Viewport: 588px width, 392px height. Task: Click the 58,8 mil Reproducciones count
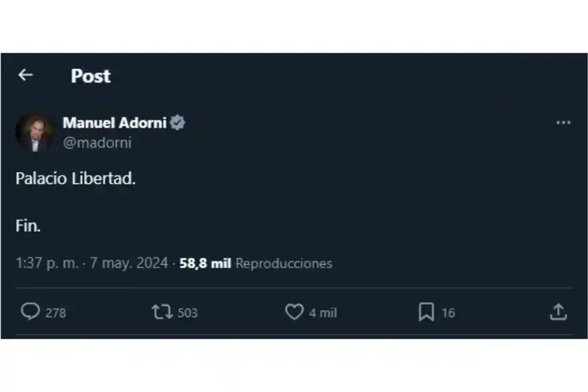tap(255, 264)
